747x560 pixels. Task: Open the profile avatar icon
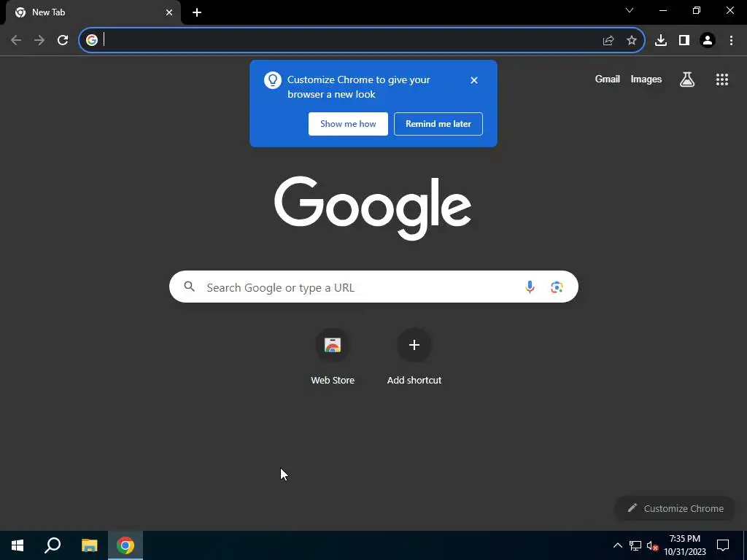pos(708,40)
